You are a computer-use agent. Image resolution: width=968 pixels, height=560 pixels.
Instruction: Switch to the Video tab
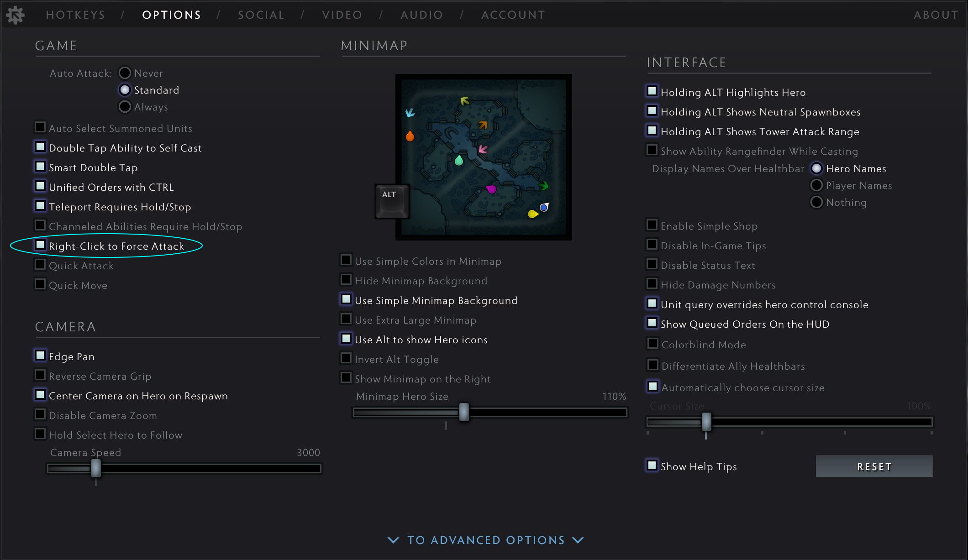[342, 15]
